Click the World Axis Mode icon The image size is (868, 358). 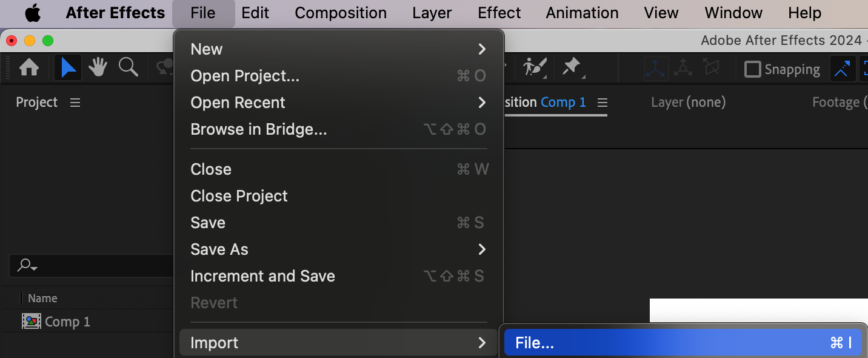click(683, 69)
